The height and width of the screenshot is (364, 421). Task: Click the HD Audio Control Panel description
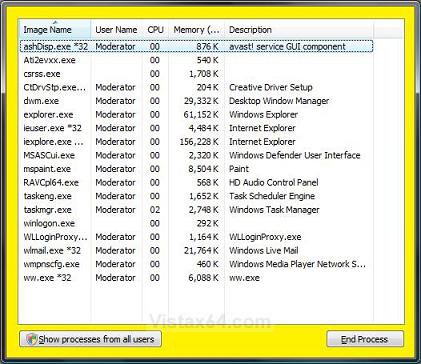[274, 183]
